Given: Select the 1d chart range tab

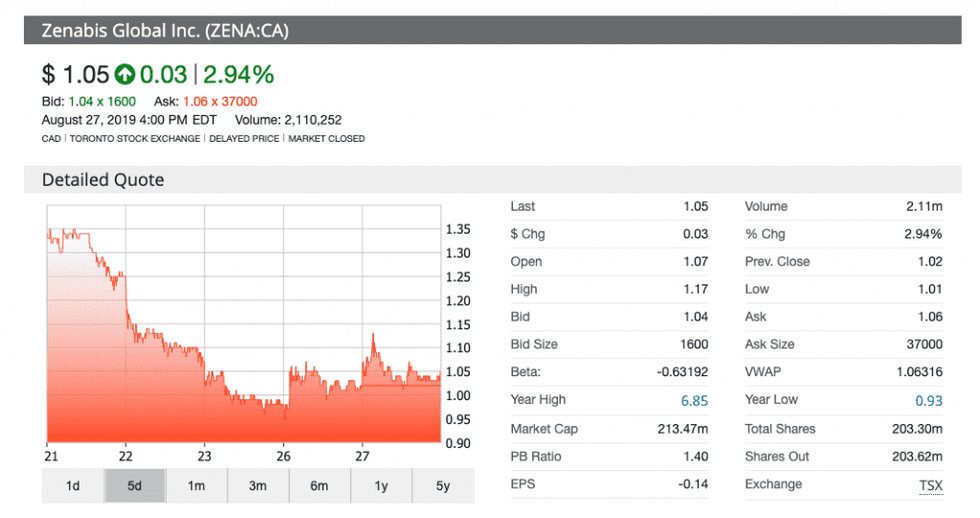Looking at the screenshot, I should [x=73, y=486].
